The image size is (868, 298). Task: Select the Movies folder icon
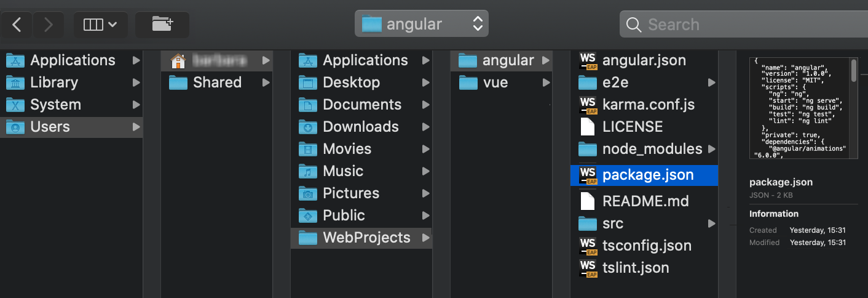coord(307,149)
